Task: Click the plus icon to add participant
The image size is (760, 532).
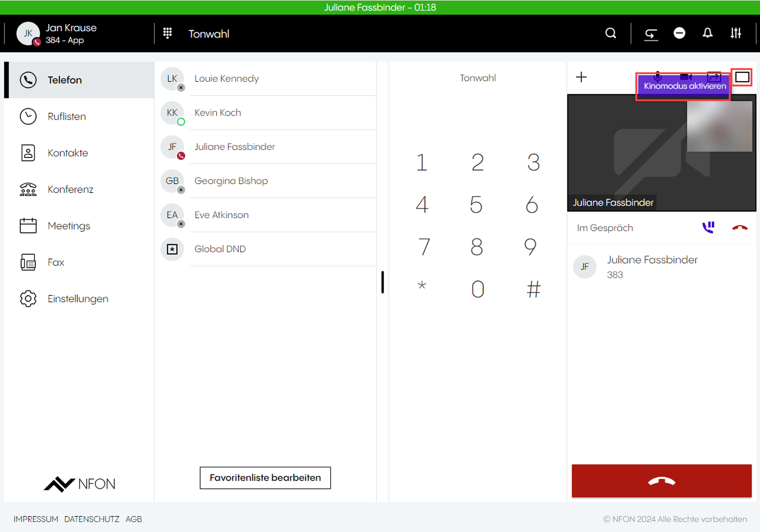Action: point(581,77)
